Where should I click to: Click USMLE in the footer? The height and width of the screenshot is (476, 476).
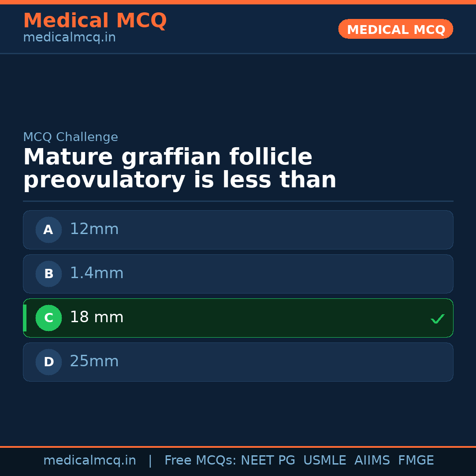click(x=324, y=461)
